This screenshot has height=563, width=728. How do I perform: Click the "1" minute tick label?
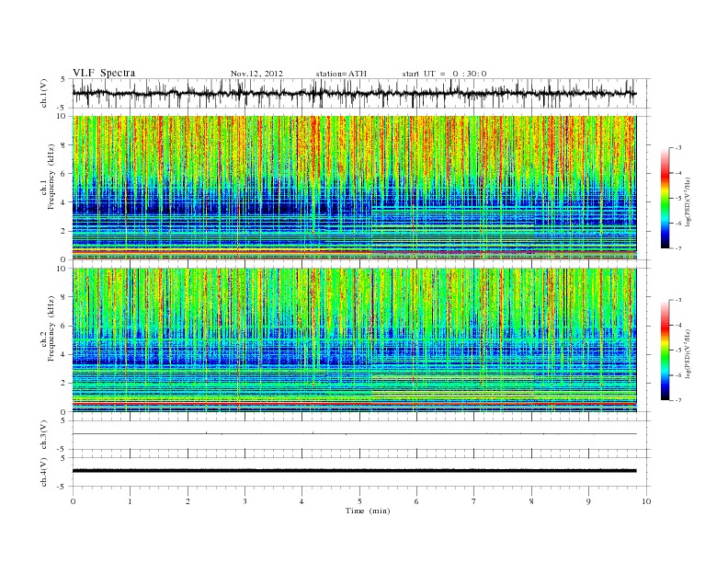130,501
